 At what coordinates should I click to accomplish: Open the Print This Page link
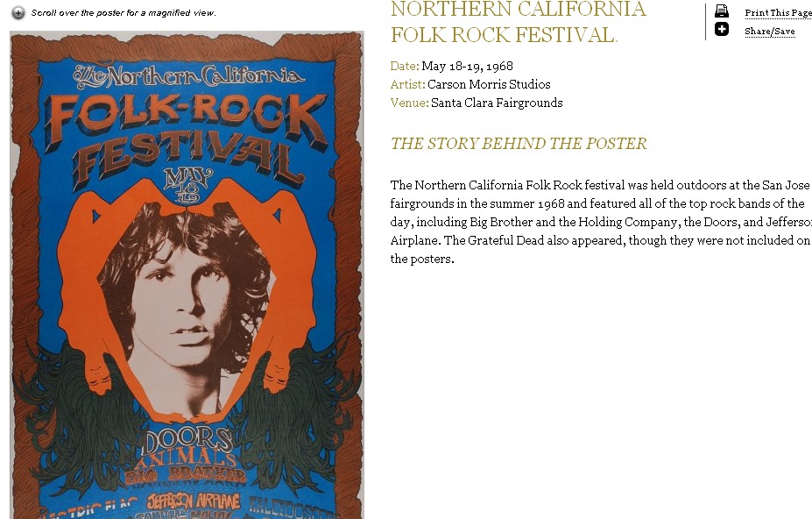click(x=779, y=13)
